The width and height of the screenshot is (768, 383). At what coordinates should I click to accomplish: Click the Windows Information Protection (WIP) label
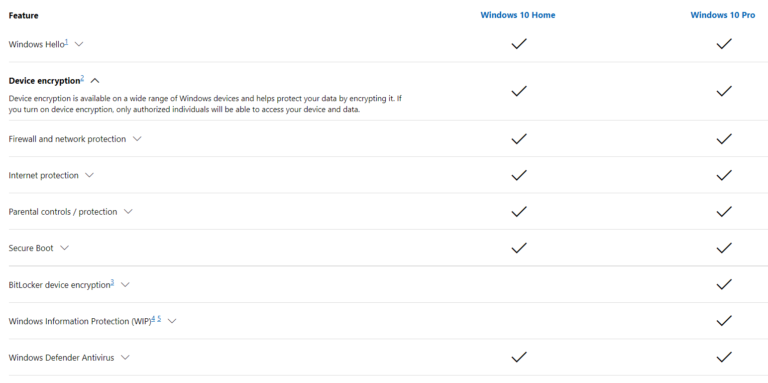pos(80,321)
